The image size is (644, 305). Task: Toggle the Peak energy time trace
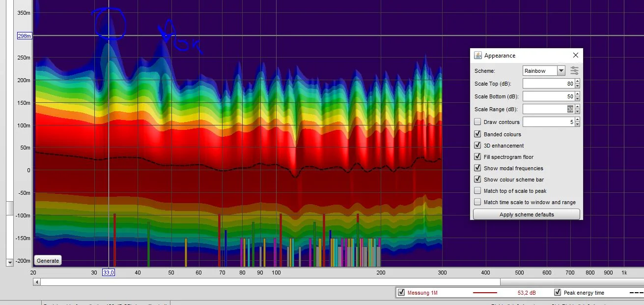pos(558,293)
